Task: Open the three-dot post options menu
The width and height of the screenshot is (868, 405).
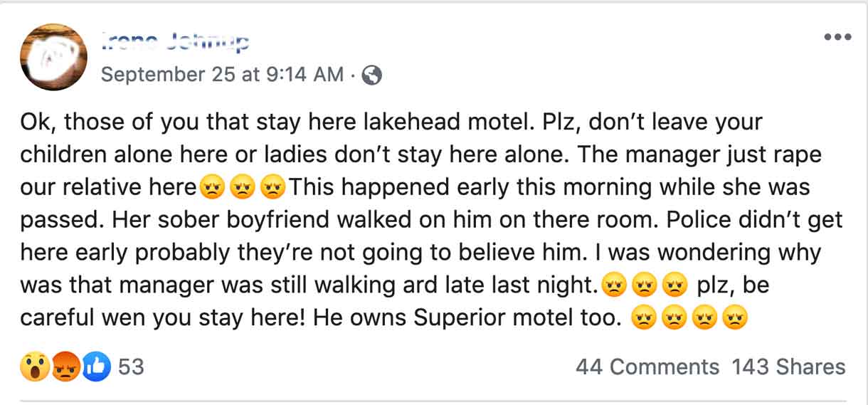Action: 837,37
